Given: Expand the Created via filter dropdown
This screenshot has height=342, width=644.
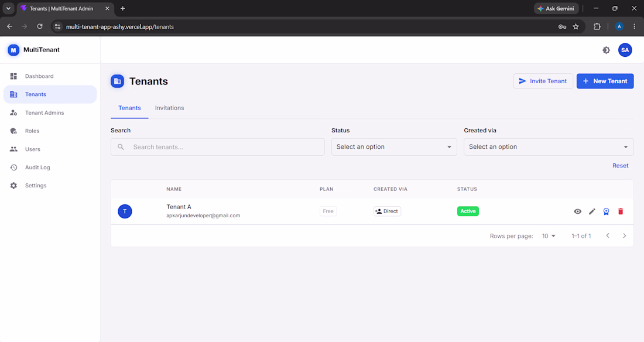Looking at the screenshot, I should (x=549, y=147).
